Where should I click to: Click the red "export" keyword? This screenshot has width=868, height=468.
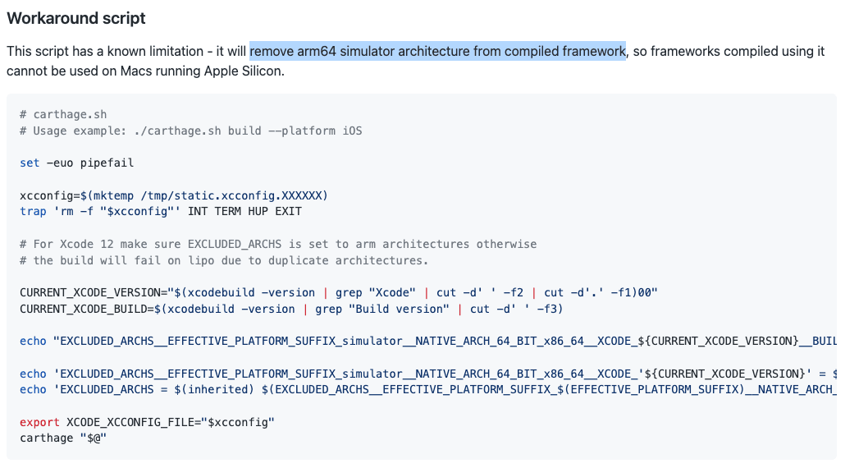point(39,422)
